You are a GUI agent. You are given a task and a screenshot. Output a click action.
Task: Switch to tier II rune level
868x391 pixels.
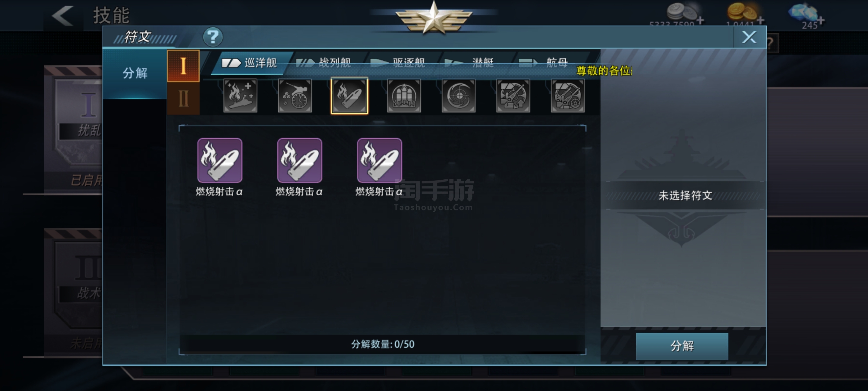(183, 98)
